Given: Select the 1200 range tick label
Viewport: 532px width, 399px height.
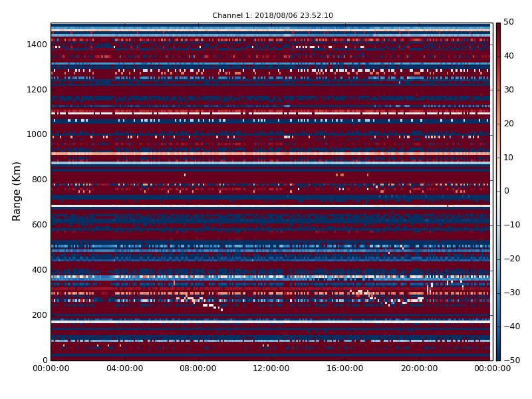Looking at the screenshot, I should (37, 90).
